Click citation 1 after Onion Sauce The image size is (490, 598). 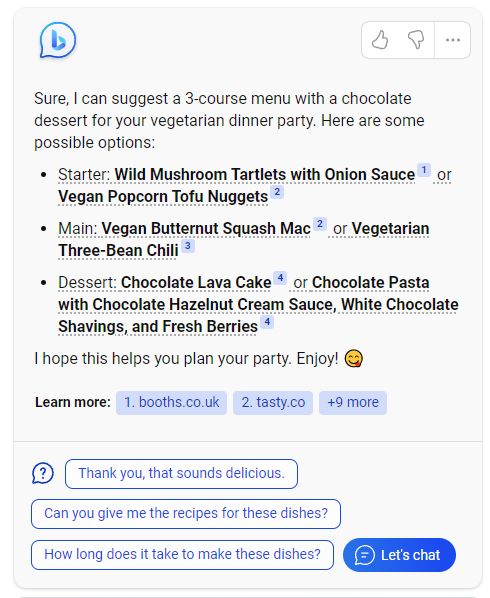tap(424, 170)
